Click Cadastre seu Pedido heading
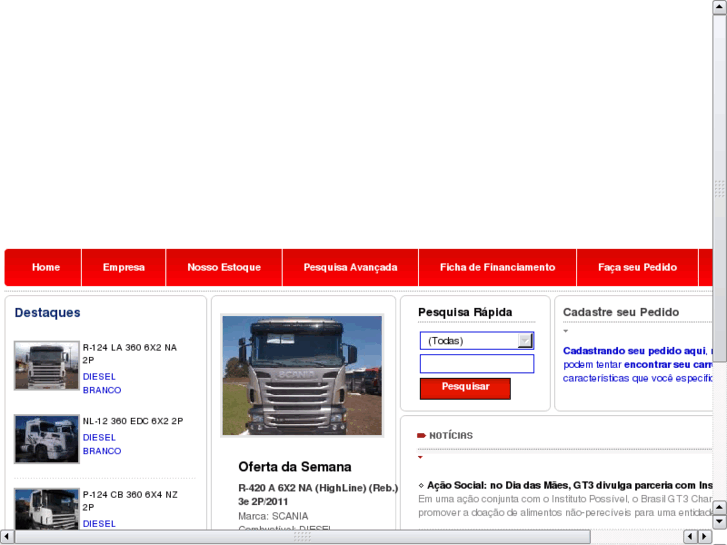 pos(621,312)
